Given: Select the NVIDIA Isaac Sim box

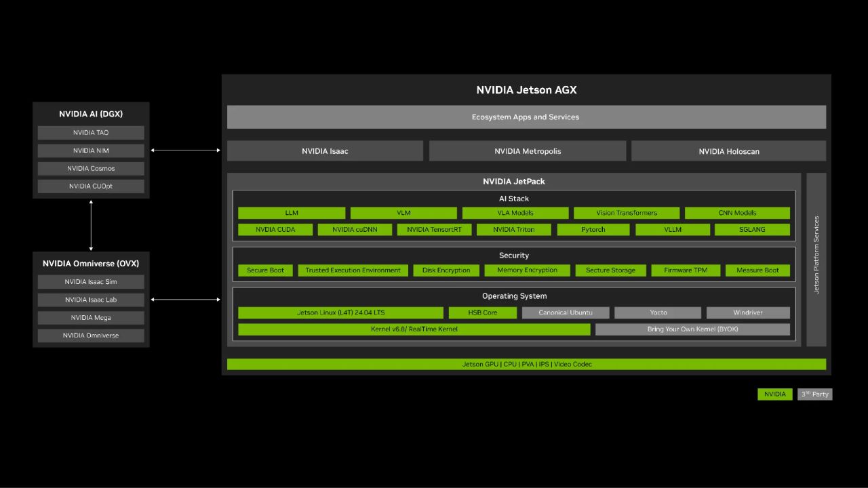Looking at the screenshot, I should pos(91,282).
